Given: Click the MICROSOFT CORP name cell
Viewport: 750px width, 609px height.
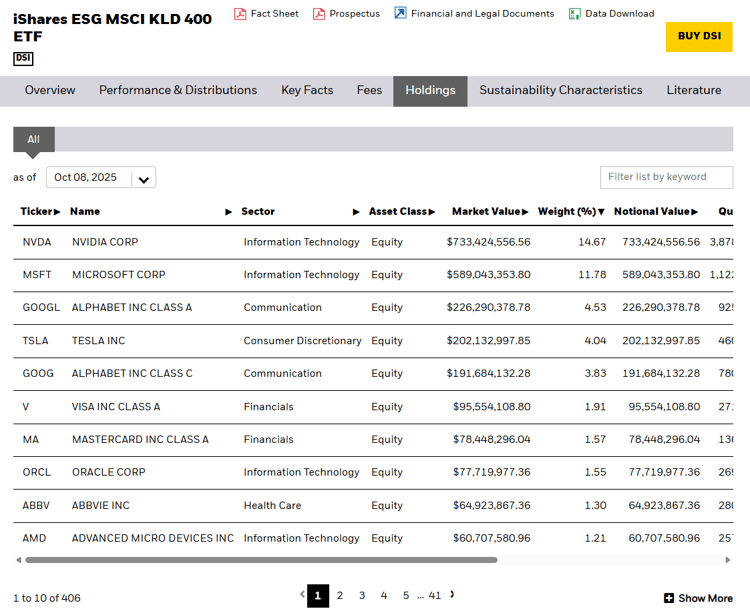Looking at the screenshot, I should coord(119,275).
